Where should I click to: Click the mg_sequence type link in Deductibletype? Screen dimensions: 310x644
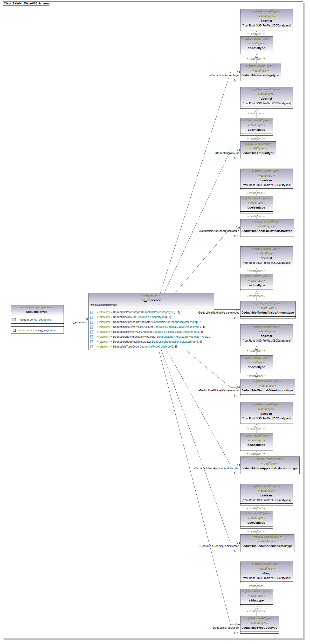42,320
